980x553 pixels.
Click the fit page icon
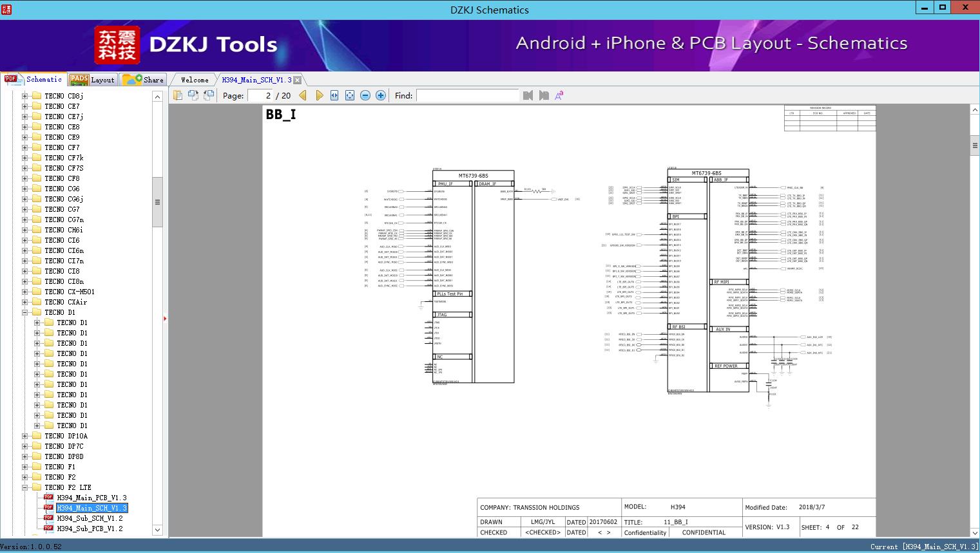350,95
